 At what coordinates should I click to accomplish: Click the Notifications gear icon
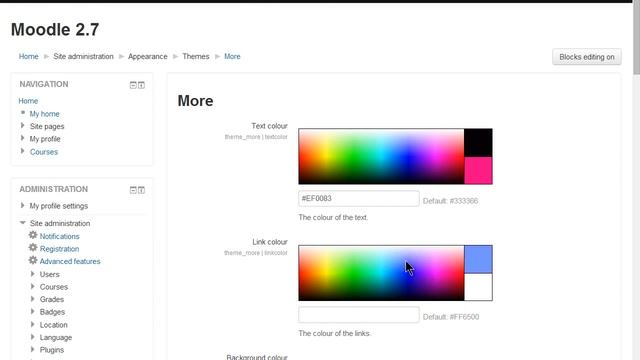click(x=33, y=235)
